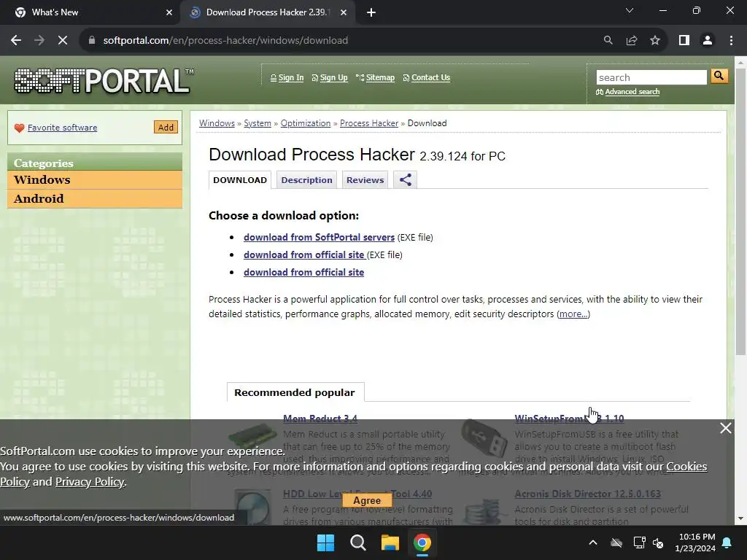Open the Sitemap link
The image size is (747, 560).
tap(380, 77)
